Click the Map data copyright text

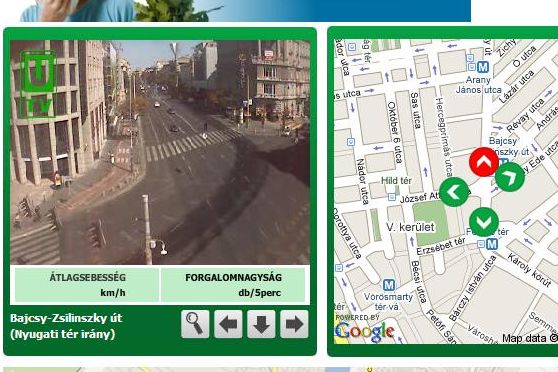pyautogui.click(x=530, y=338)
